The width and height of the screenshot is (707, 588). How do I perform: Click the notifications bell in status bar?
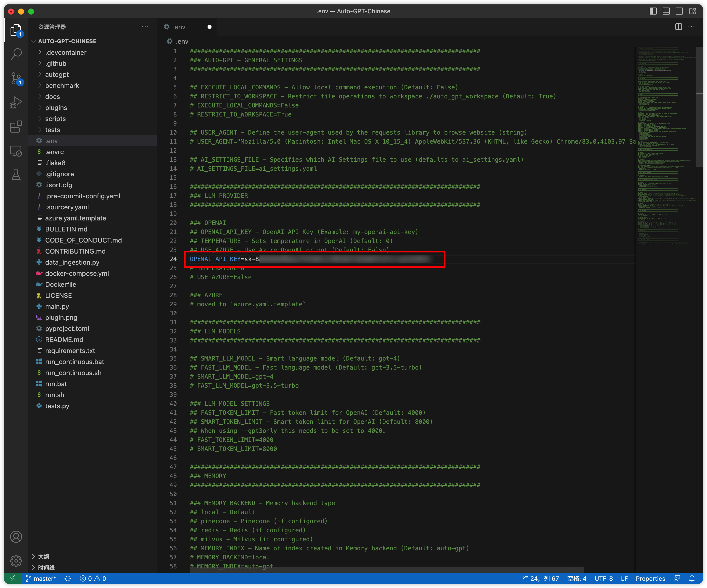pyautogui.click(x=692, y=578)
